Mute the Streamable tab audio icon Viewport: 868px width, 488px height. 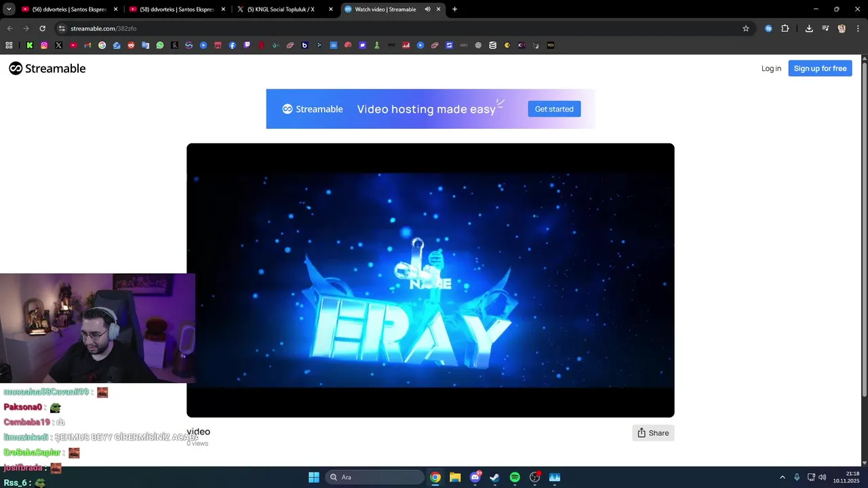pos(427,9)
